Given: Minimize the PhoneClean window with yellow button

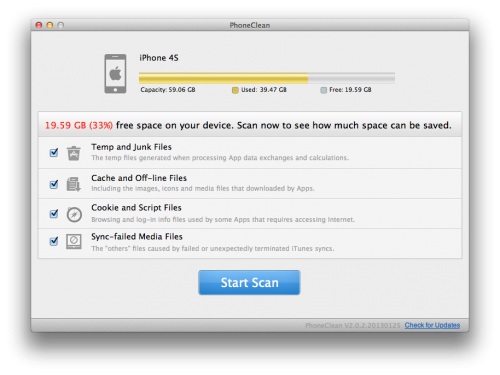Looking at the screenshot, I should point(50,25).
